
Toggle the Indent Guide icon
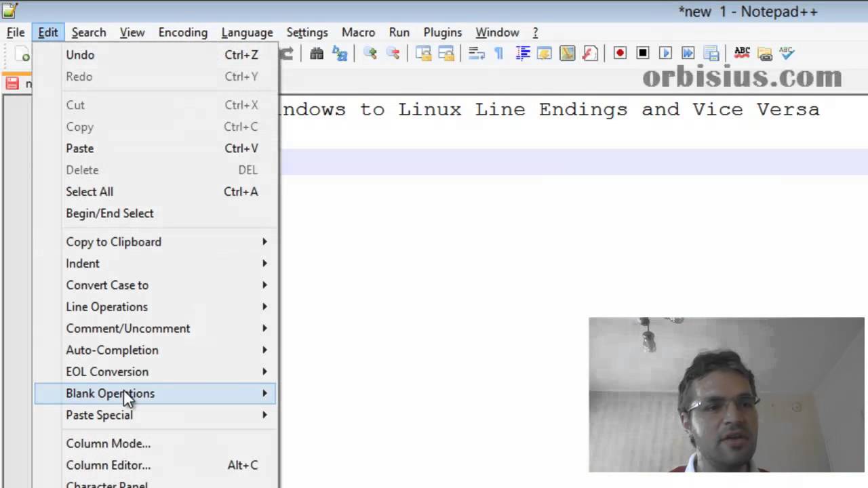pos(522,54)
